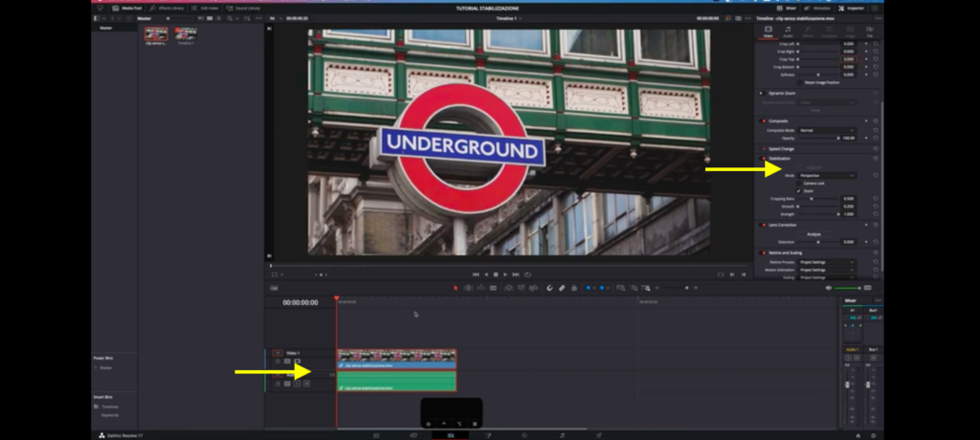Click the Overwrite clip button
The height and width of the screenshot is (440, 980).
(x=522, y=288)
